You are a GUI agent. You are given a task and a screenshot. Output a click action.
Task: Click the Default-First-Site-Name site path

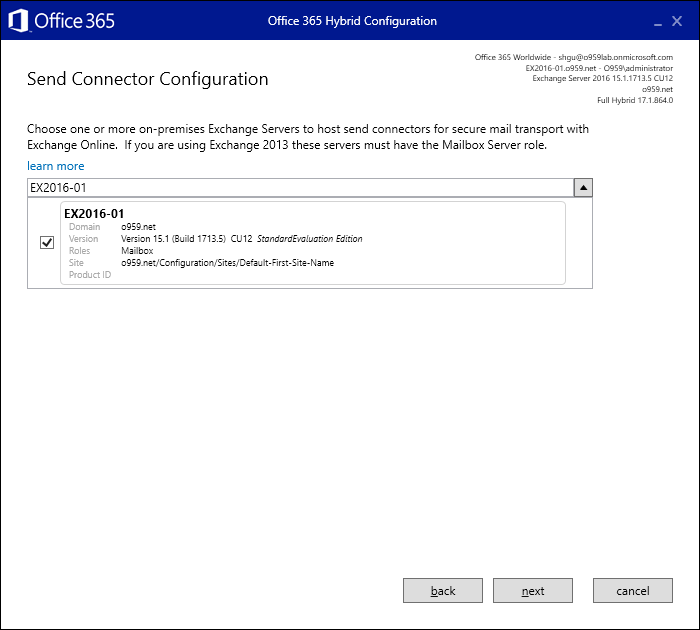[227, 263]
